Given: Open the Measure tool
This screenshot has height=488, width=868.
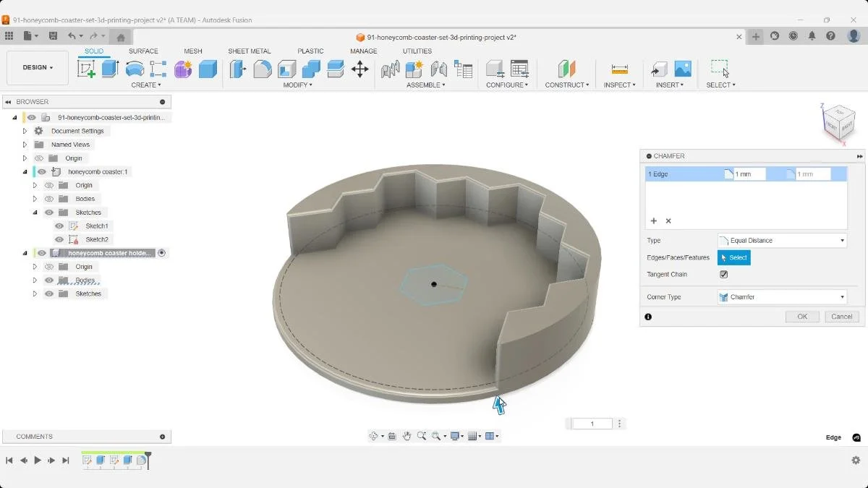Looking at the screenshot, I should [619, 69].
